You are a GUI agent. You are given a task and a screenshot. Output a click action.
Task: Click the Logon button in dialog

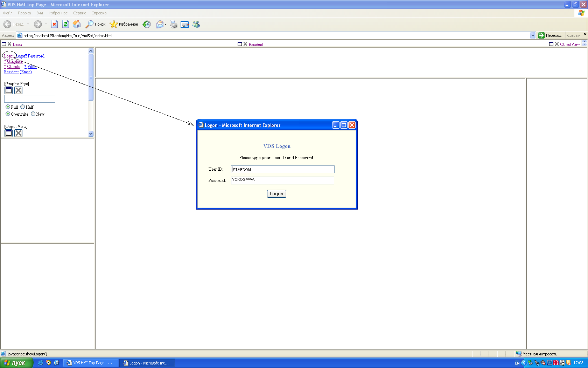click(276, 194)
